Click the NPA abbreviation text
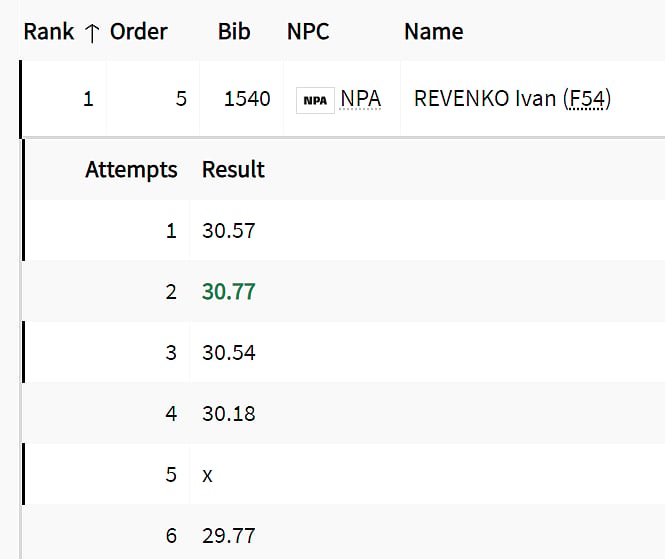Image resolution: width=665 pixels, height=559 pixels. [x=361, y=99]
